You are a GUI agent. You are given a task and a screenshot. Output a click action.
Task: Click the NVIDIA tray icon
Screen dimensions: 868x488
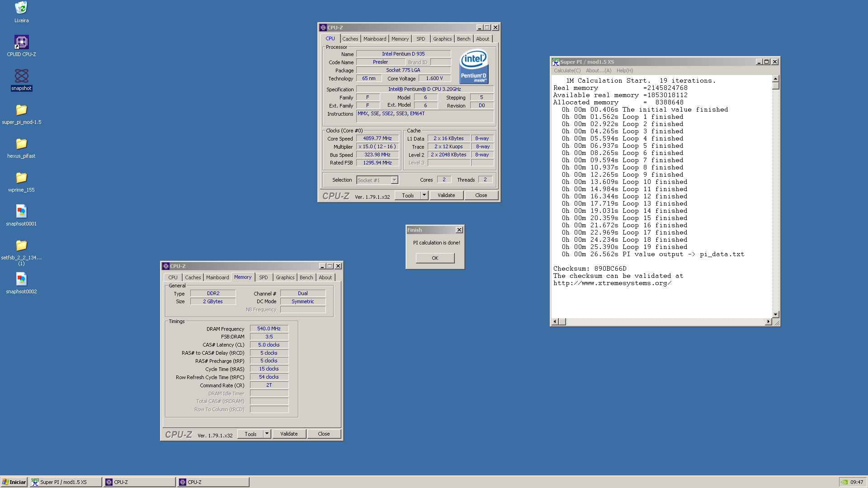coord(844,482)
